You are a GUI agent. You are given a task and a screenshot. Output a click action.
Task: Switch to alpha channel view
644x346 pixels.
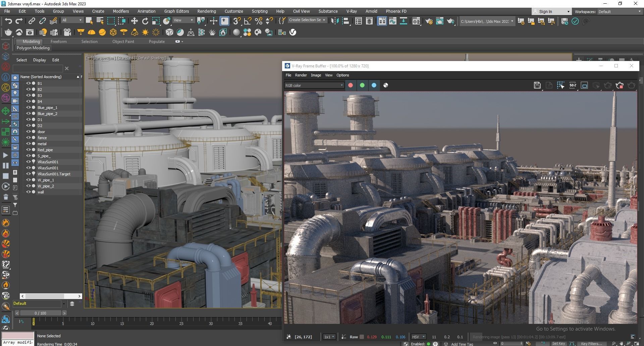(386, 85)
